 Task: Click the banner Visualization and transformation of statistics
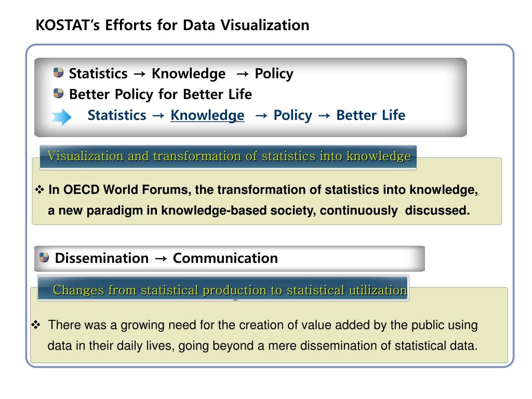[228, 157]
